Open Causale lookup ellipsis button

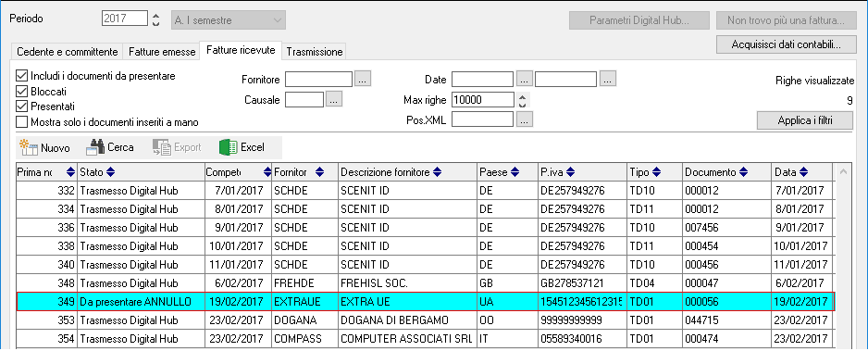coord(334,100)
